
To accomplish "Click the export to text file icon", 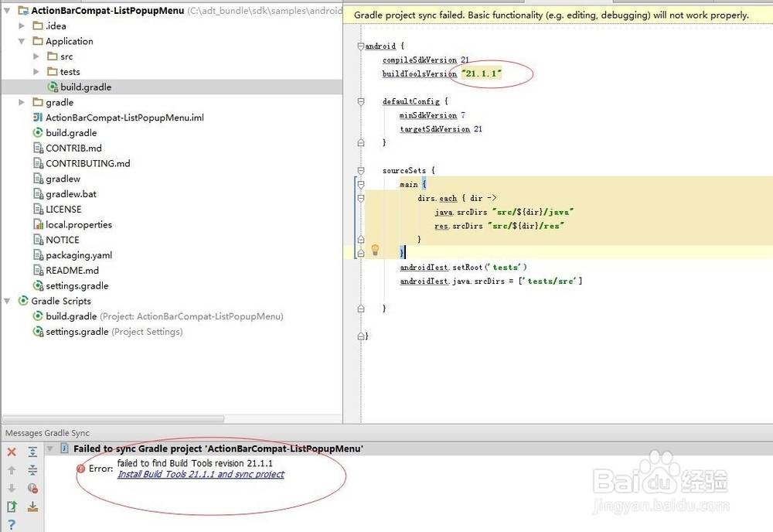I will pos(12,506).
